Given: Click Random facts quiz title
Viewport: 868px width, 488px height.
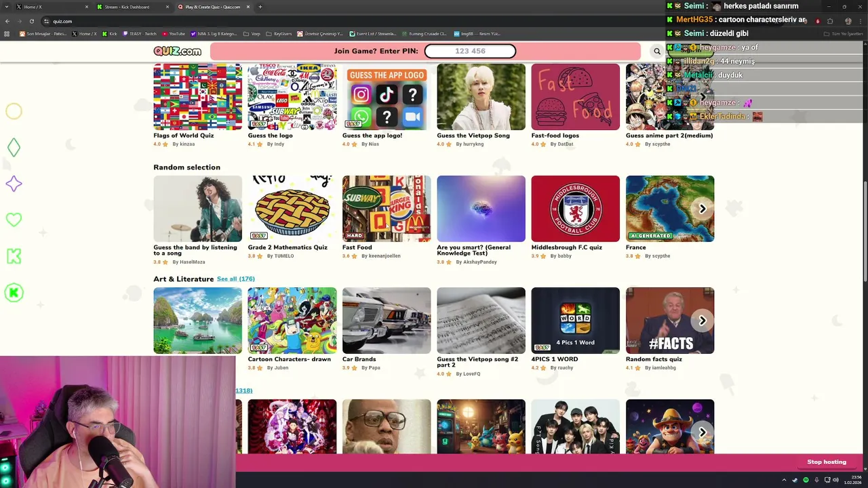Looking at the screenshot, I should pos(654,359).
